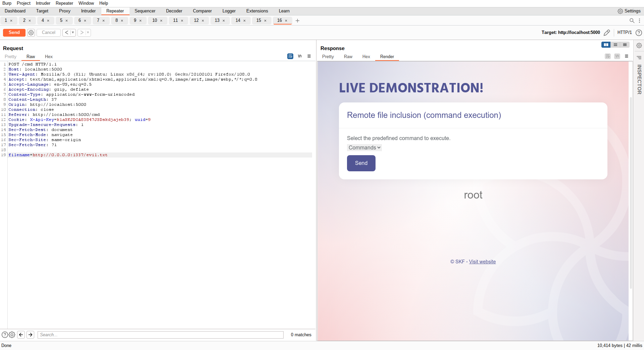Image resolution: width=644 pixels, height=350 pixels.
Task: Open the Sequencer tool tab
Action: pyautogui.click(x=145, y=11)
